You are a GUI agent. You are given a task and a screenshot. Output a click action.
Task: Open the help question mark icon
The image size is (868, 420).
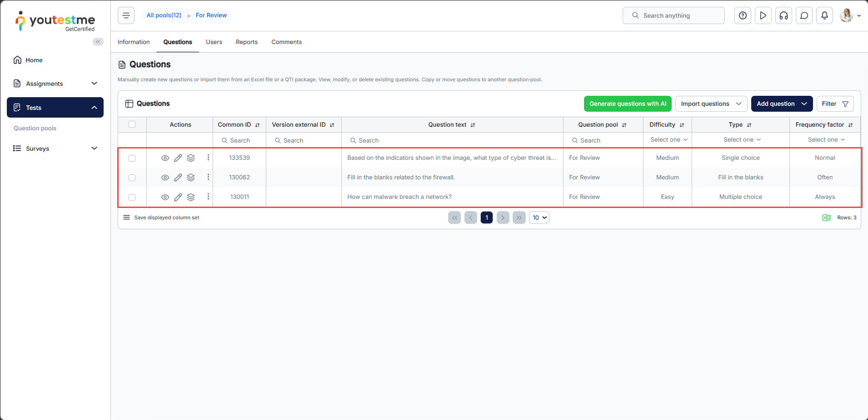pyautogui.click(x=743, y=15)
